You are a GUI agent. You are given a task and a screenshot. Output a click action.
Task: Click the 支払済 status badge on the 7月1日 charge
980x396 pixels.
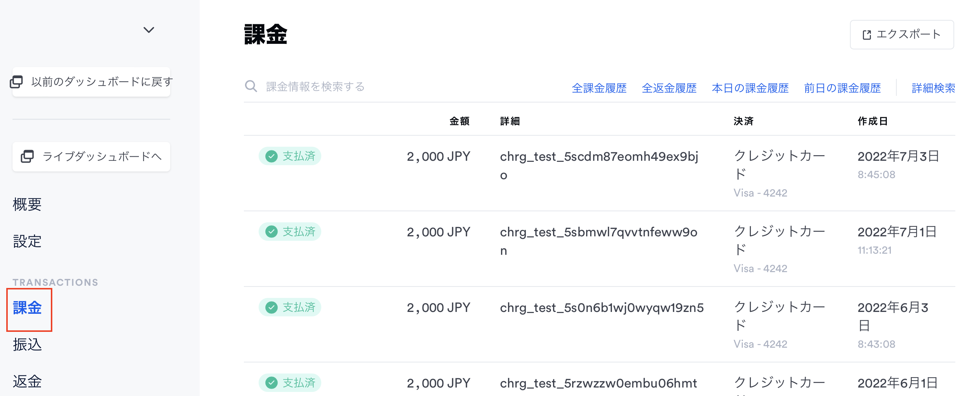[290, 231]
